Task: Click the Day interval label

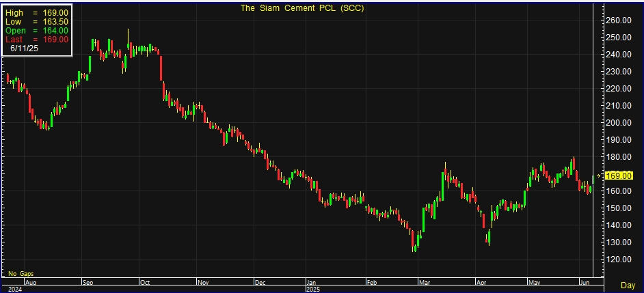Action: 628,285
